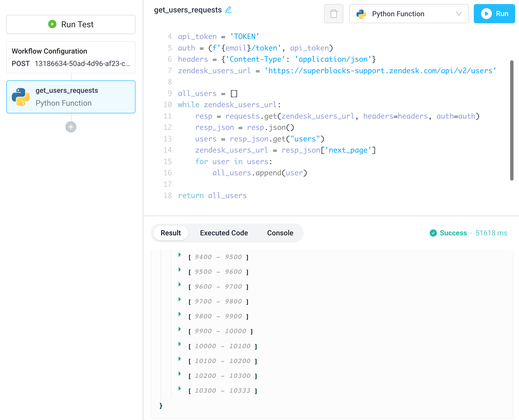
Task: Open the Console tab
Action: click(x=280, y=233)
